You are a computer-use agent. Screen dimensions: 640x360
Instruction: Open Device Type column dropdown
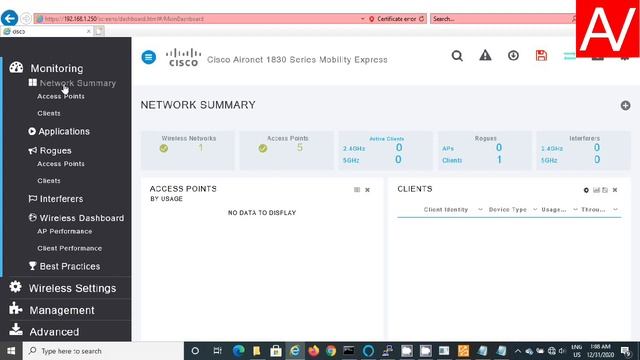[x=535, y=209]
